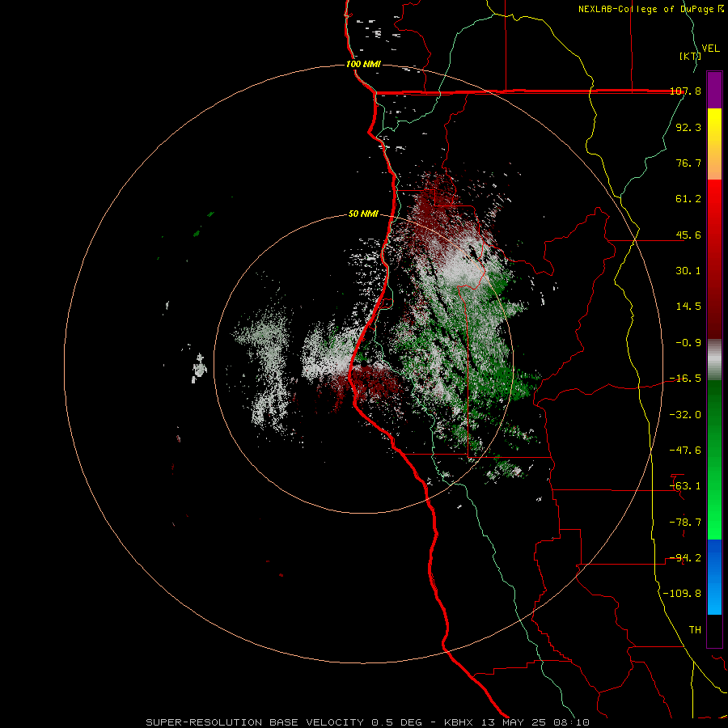This screenshot has height=728, width=728.
Task: Pick the gray near-zero segment of color bar
Action: (714, 360)
